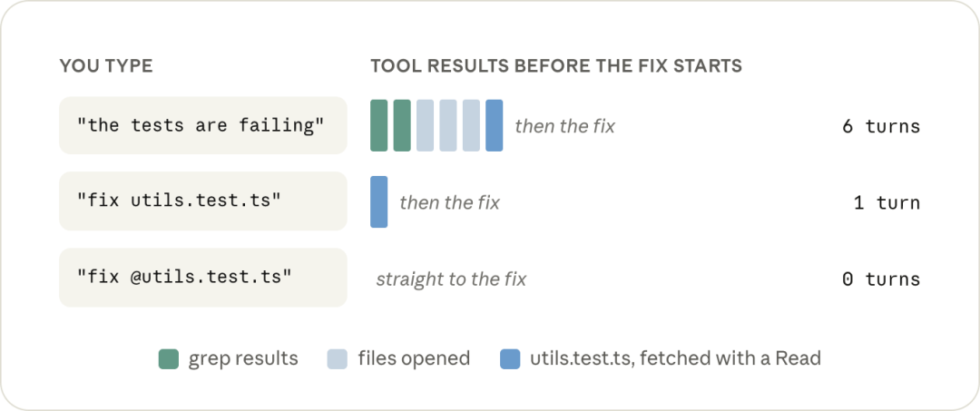The height and width of the screenshot is (411, 980).
Task: Click blue Read bar in the second row
Action: pyautogui.click(x=378, y=201)
